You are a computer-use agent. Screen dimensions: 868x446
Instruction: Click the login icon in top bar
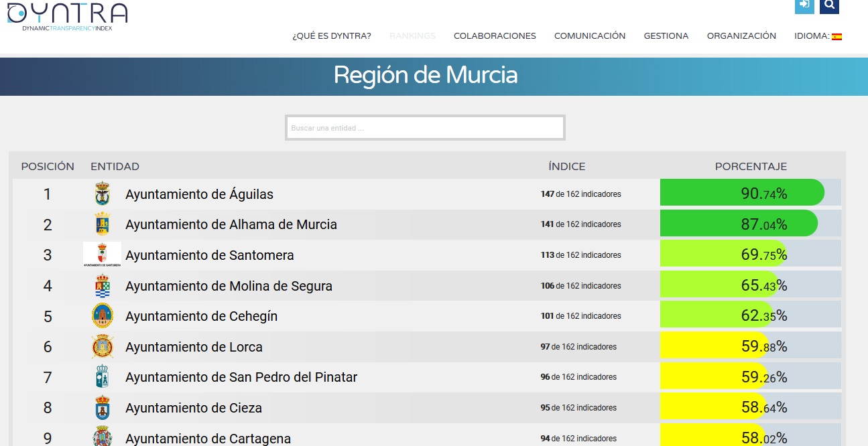(x=804, y=5)
